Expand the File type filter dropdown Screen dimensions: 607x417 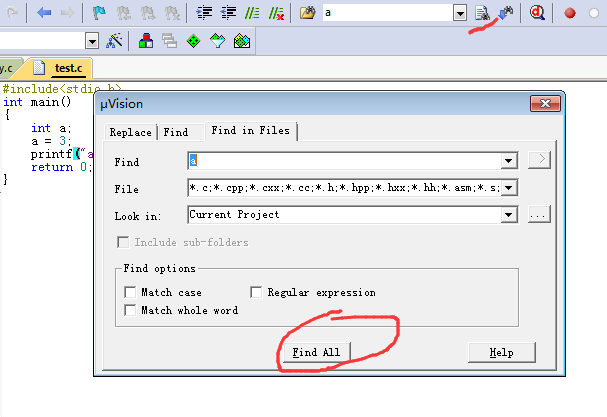(509, 188)
